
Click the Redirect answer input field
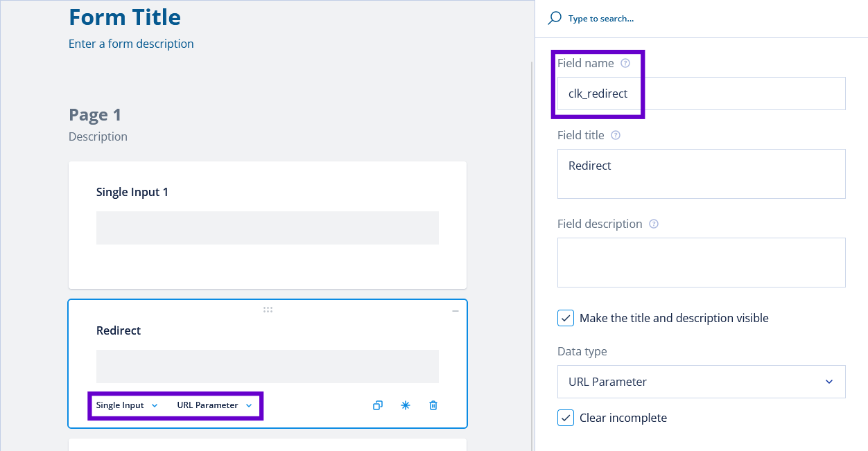point(268,366)
